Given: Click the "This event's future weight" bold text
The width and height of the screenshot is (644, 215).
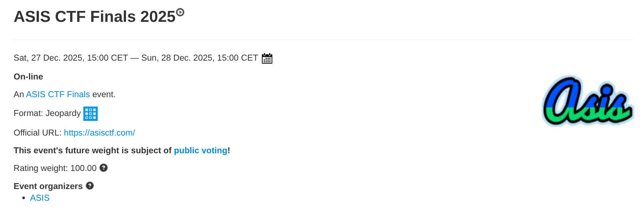Looking at the screenshot, I should [x=92, y=150].
